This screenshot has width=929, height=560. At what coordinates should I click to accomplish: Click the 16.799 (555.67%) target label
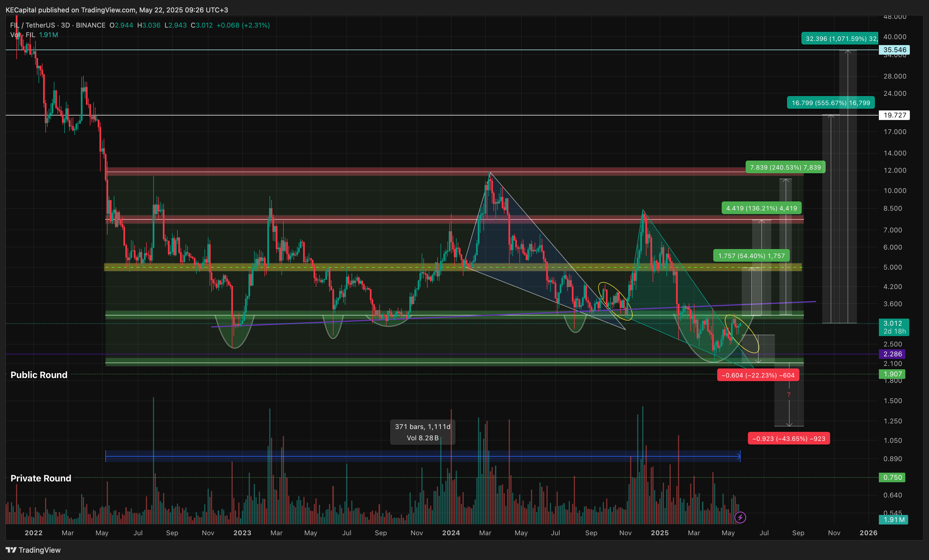(x=831, y=103)
